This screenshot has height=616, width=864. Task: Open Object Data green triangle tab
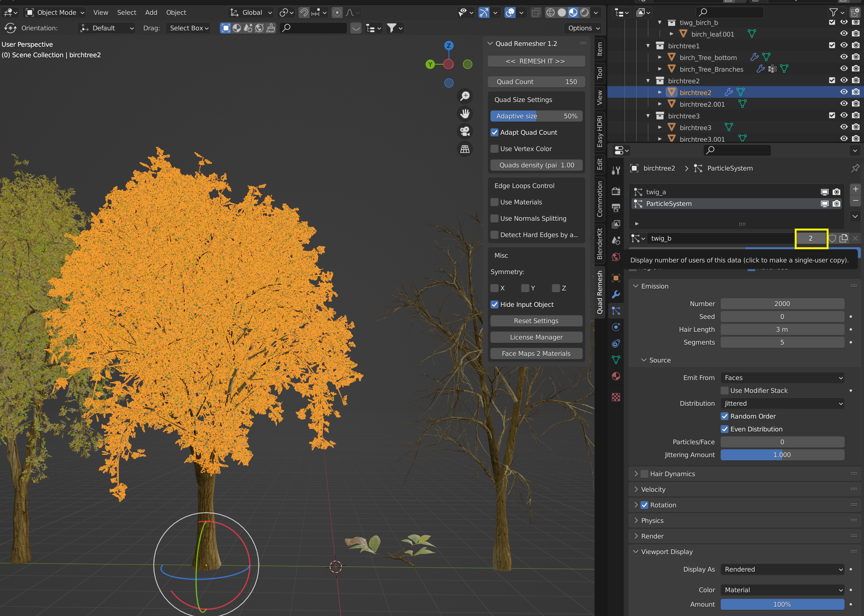point(616,360)
